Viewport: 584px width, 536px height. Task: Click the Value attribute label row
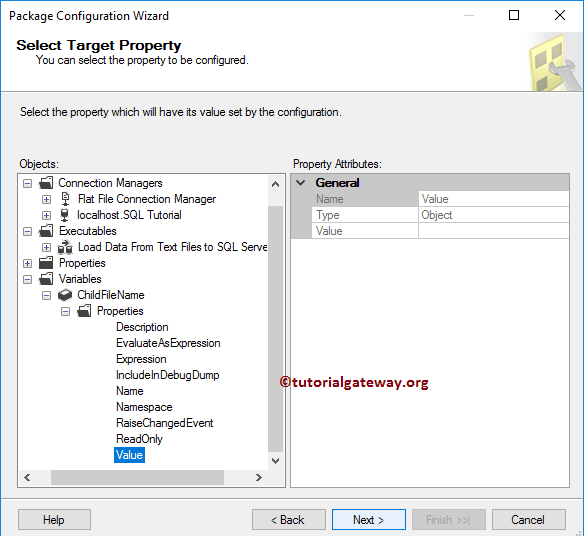[x=365, y=231]
